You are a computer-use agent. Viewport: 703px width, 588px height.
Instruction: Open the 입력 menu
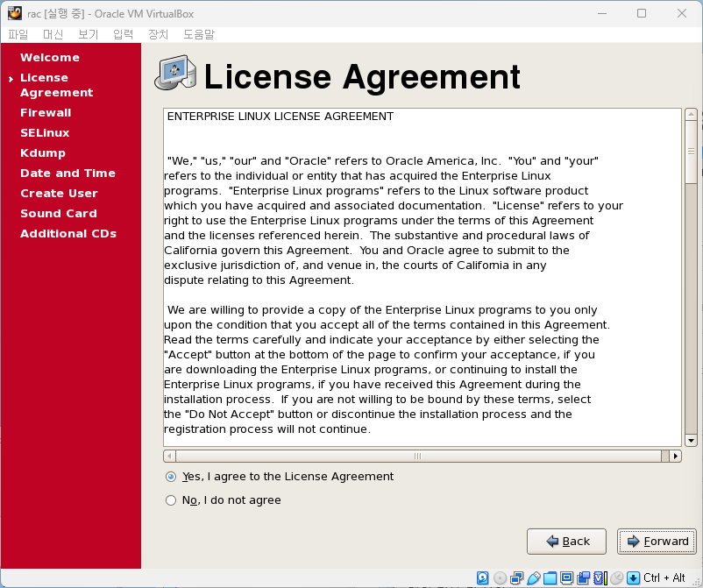click(x=123, y=34)
